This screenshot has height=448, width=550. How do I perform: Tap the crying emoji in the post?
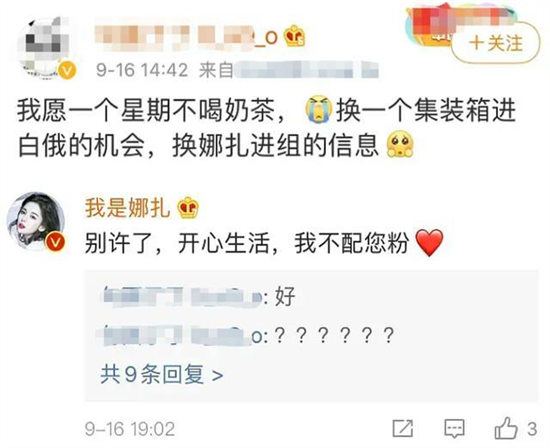coord(318,110)
